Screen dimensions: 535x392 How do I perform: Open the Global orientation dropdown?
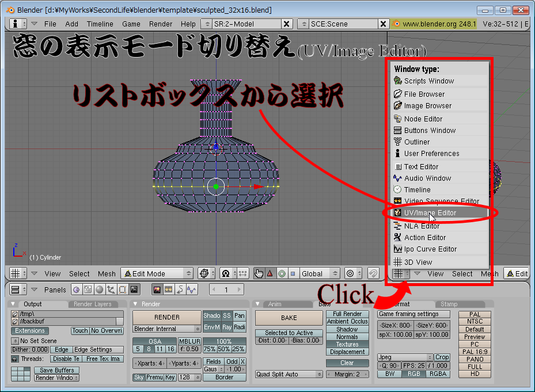pos(318,273)
